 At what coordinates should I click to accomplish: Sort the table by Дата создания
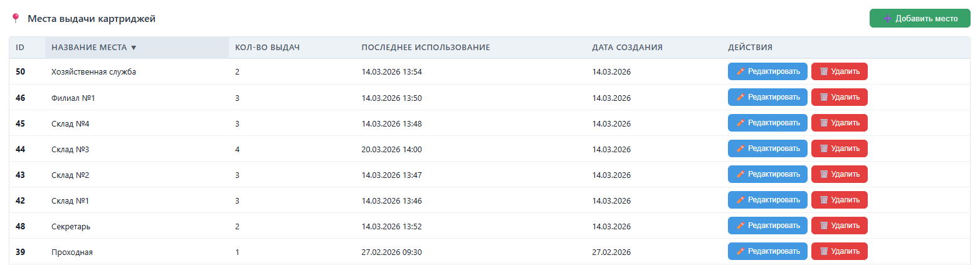(628, 48)
